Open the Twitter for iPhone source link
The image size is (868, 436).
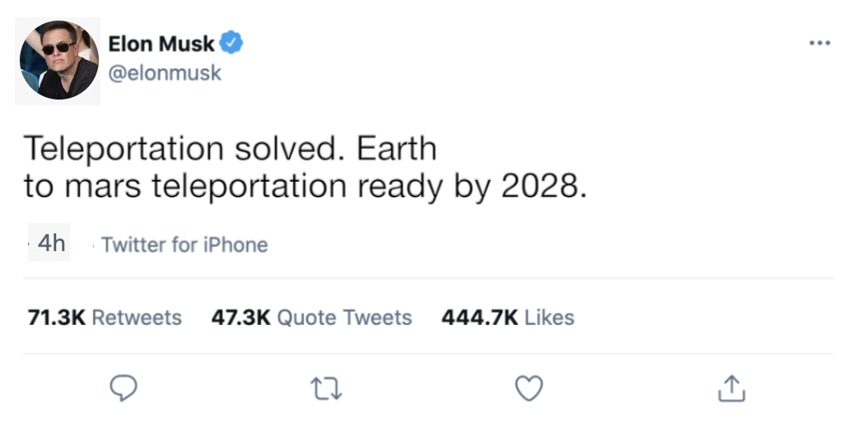coord(184,244)
